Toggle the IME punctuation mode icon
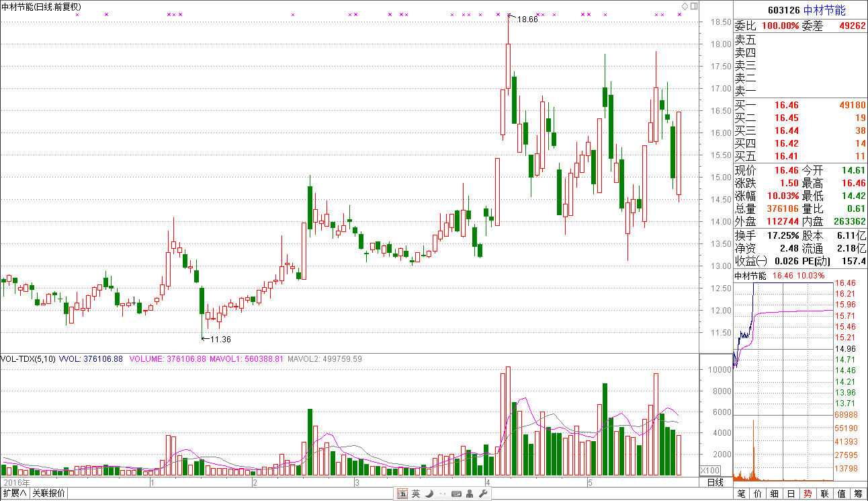 click(442, 495)
